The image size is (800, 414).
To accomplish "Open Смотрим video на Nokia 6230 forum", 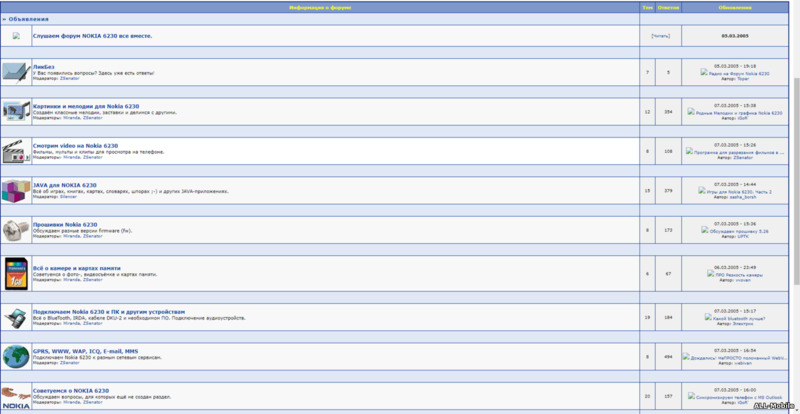I will [75, 145].
